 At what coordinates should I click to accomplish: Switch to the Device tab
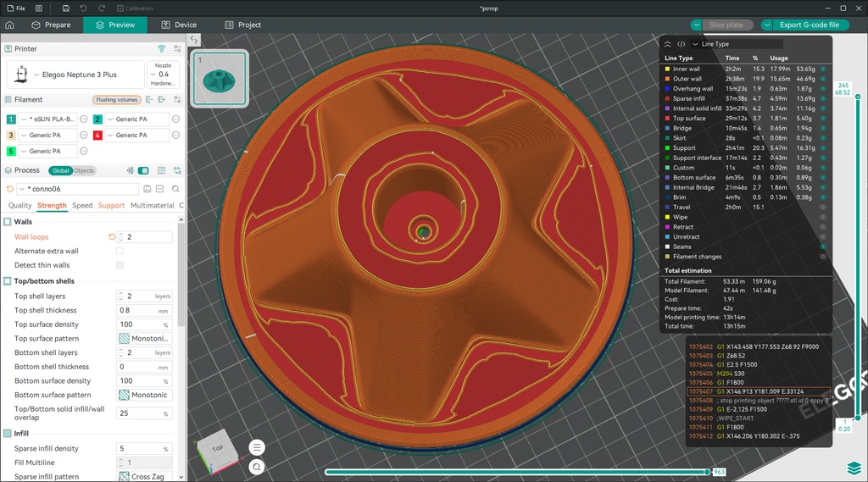point(179,25)
